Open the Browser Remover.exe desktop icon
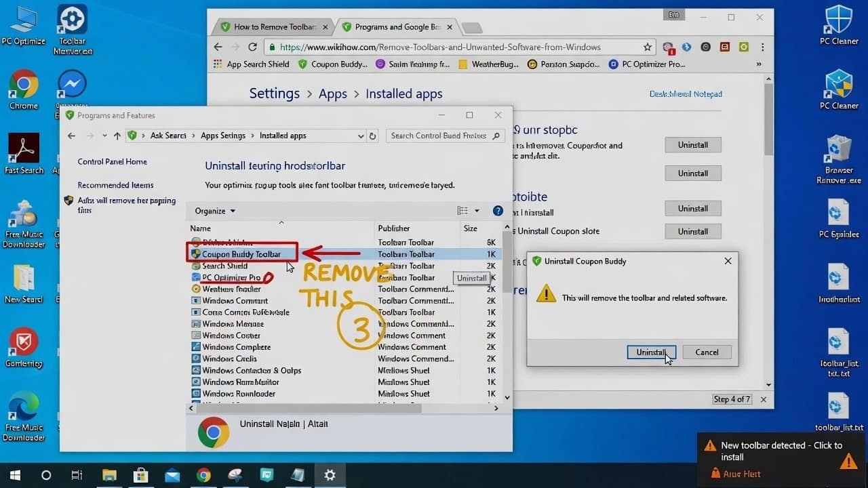Viewport: 868px width, 488px height. point(839,160)
